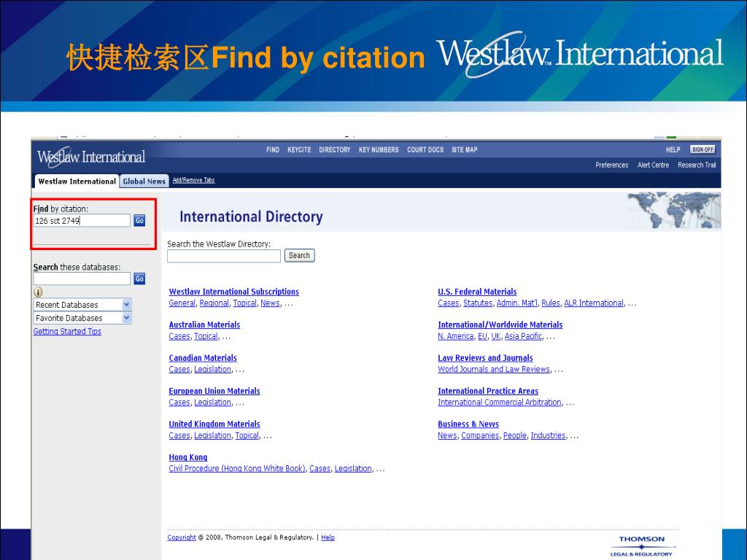The height and width of the screenshot is (560, 747).
Task: Click Topical under Australian Materials
Action: (206, 336)
